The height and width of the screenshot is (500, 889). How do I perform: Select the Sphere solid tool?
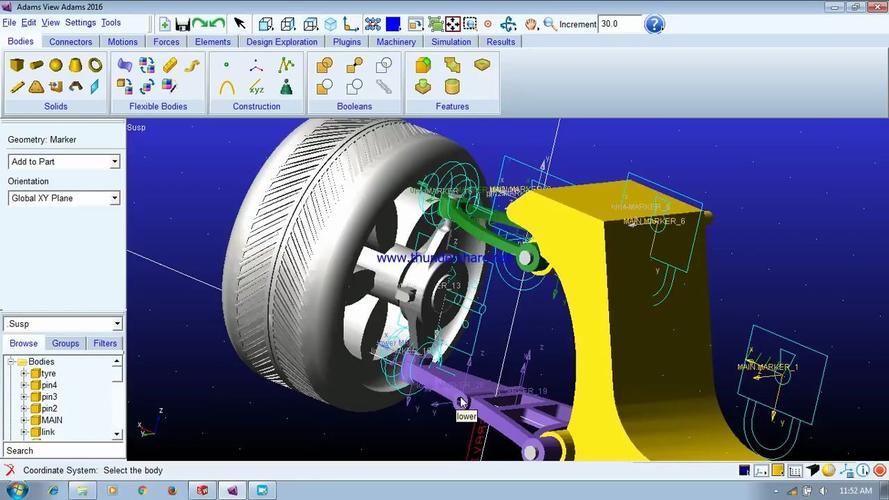[x=56, y=65]
